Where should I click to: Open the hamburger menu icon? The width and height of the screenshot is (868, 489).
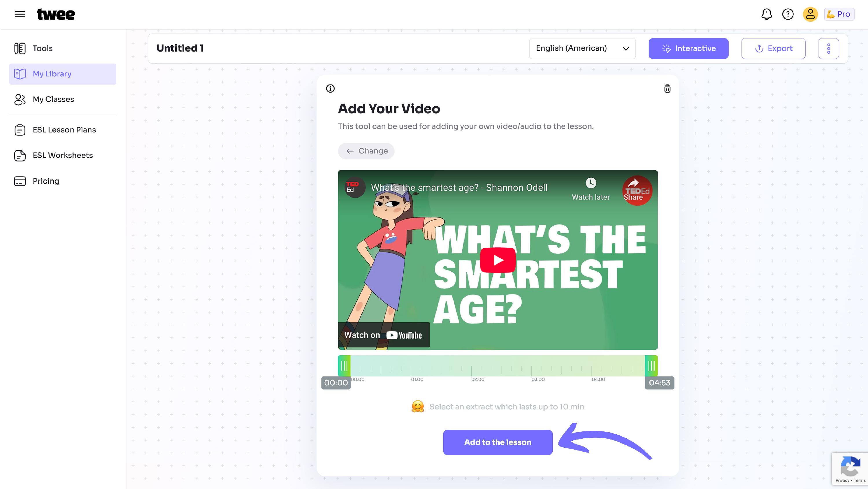click(20, 14)
